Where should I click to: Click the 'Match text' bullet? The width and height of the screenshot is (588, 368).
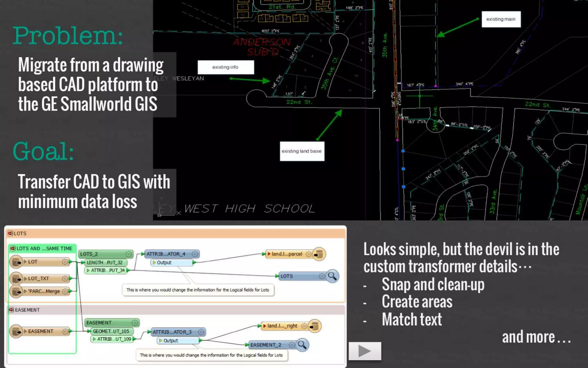click(412, 319)
